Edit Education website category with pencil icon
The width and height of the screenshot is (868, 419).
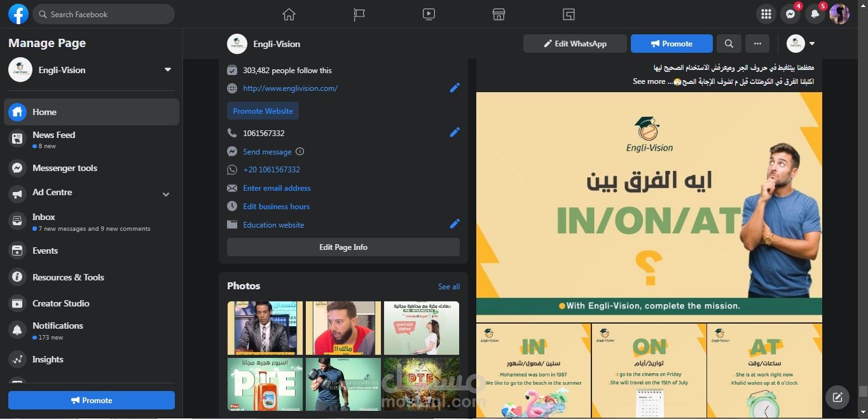tap(455, 224)
